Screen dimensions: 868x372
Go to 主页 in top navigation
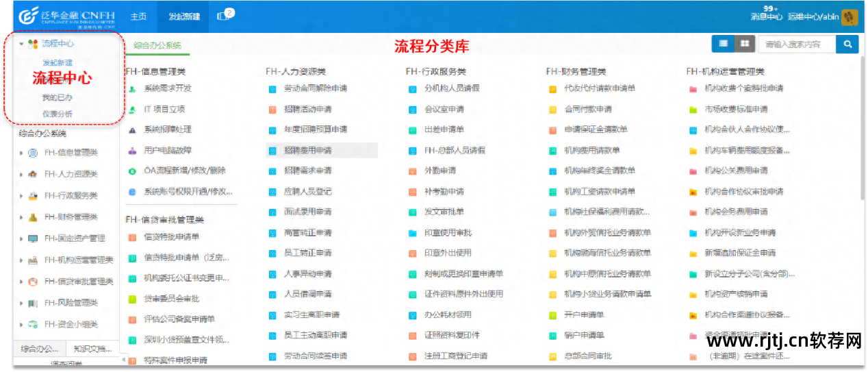tap(139, 16)
